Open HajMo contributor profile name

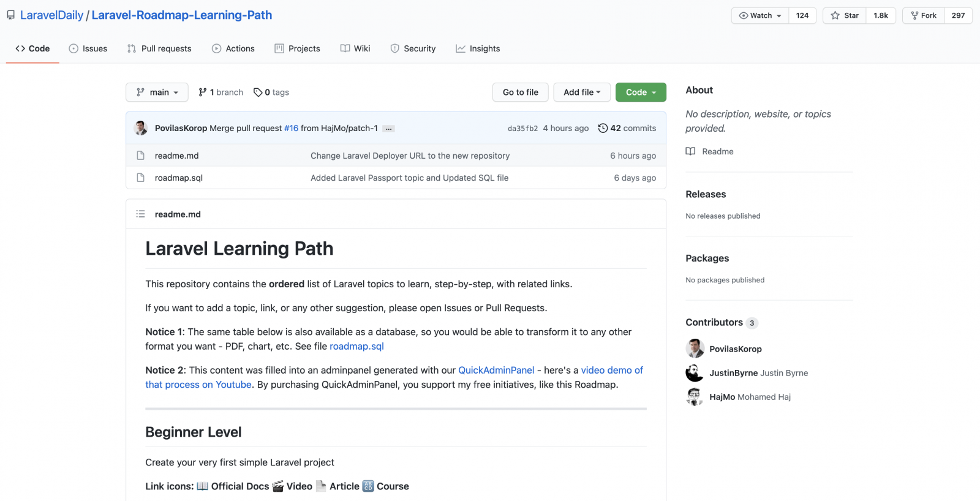[722, 397]
